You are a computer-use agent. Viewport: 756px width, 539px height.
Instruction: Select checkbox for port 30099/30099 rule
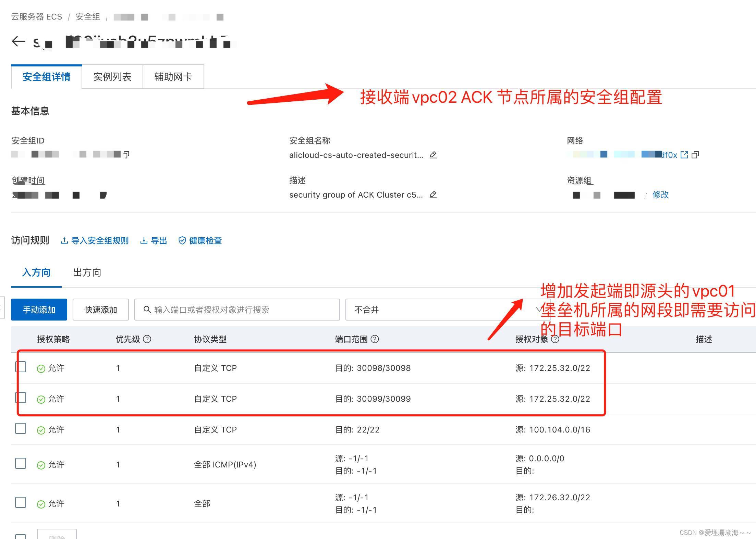[x=21, y=397]
